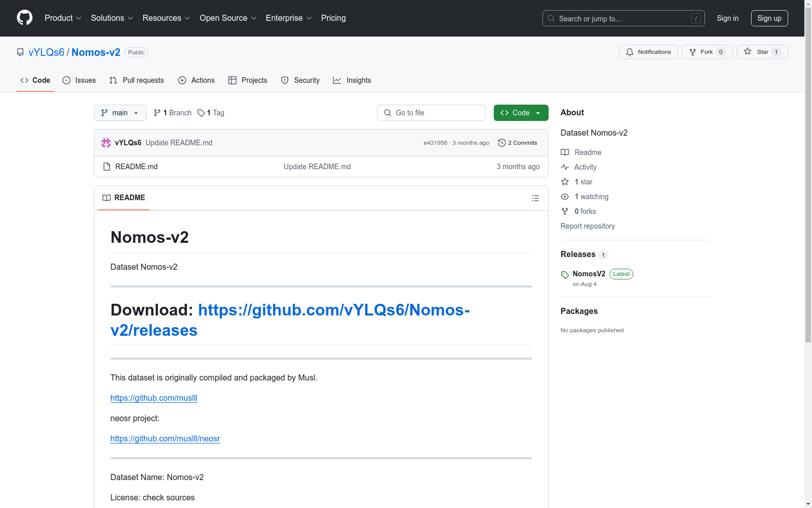
Task: Click the book icon next to Readme
Action: (x=565, y=152)
